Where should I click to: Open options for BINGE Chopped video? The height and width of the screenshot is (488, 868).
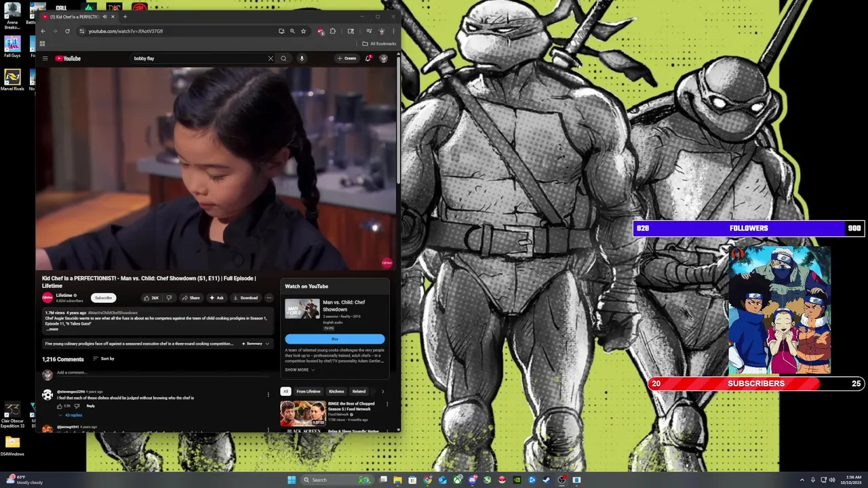pyautogui.click(x=387, y=405)
